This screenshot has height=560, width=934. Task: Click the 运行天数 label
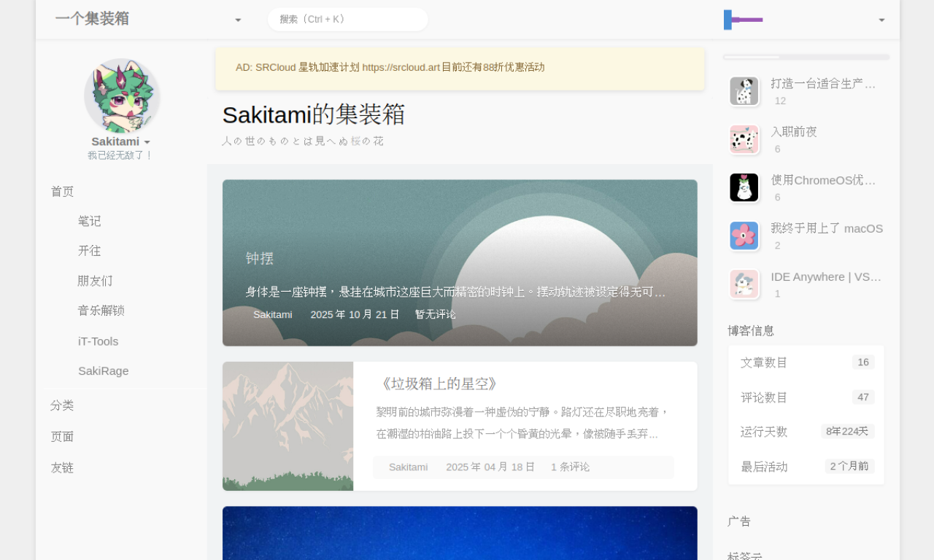pyautogui.click(x=764, y=432)
